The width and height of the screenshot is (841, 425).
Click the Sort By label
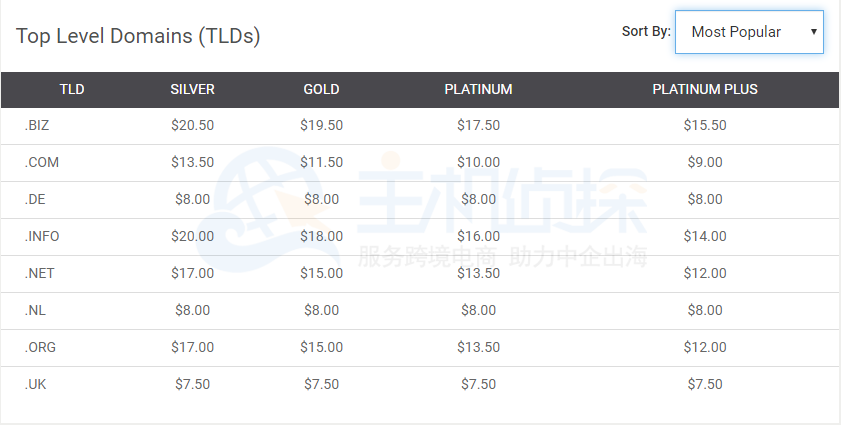(x=646, y=31)
